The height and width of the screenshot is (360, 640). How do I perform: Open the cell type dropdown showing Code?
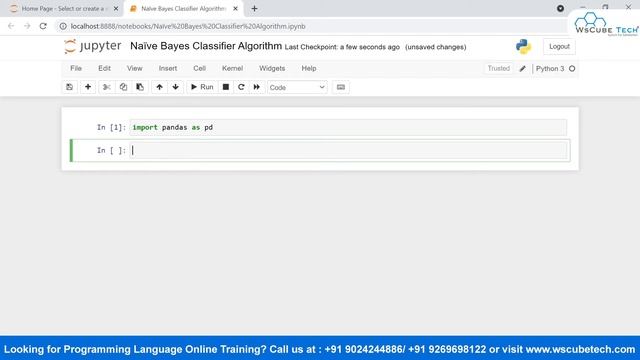[297, 87]
